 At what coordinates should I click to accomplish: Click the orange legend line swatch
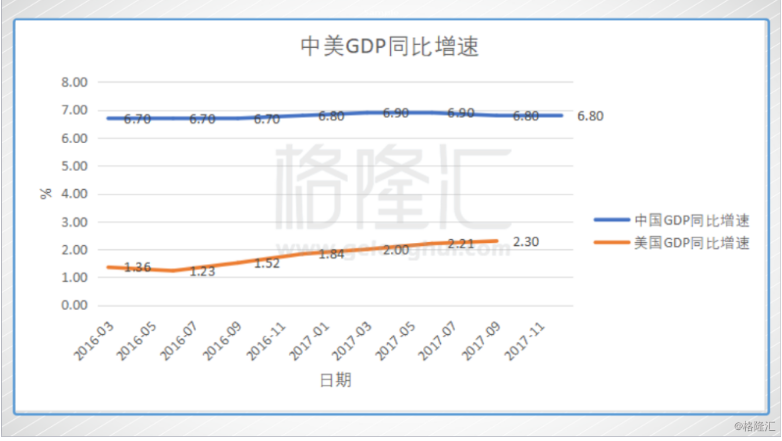611,243
